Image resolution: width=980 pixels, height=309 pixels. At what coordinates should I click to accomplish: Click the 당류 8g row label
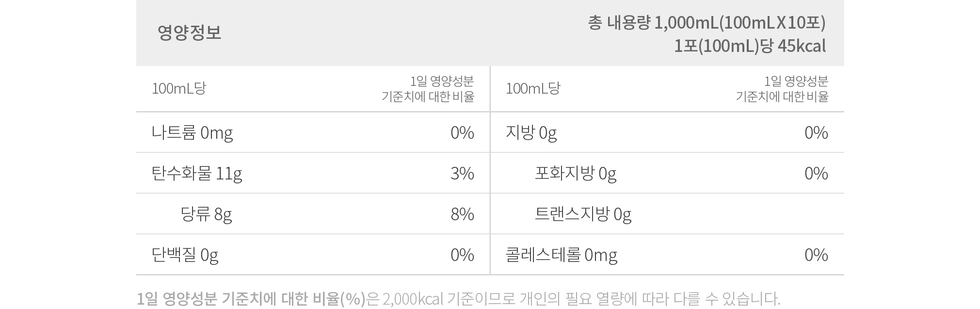(206, 214)
